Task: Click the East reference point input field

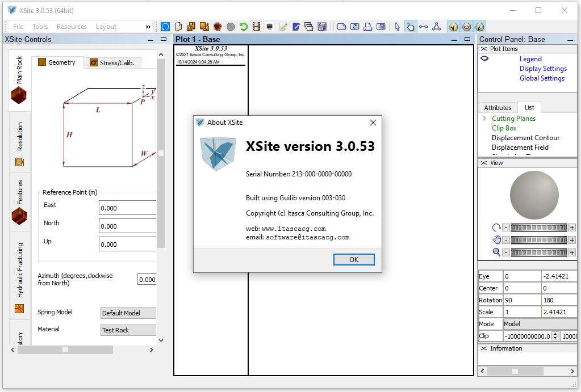Action: (128, 208)
